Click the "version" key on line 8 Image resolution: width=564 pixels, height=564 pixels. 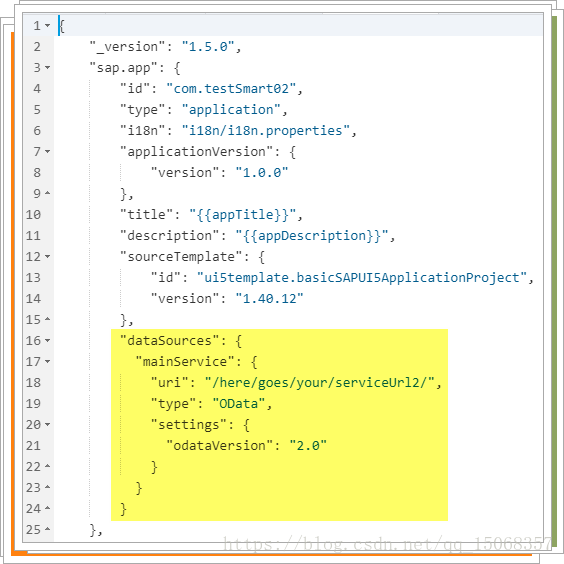[x=185, y=173]
